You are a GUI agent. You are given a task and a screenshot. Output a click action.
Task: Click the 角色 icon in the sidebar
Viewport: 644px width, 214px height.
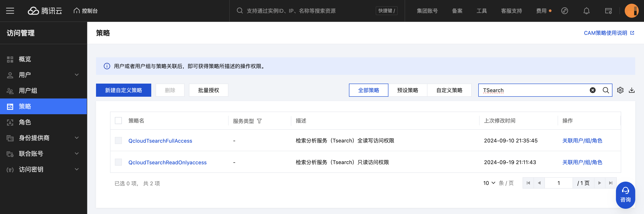[x=10, y=122]
